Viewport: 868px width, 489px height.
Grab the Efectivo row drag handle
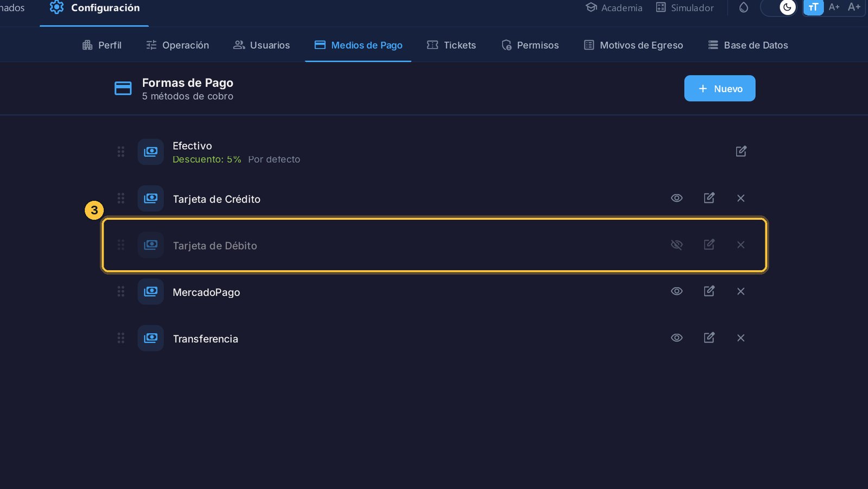tap(121, 152)
